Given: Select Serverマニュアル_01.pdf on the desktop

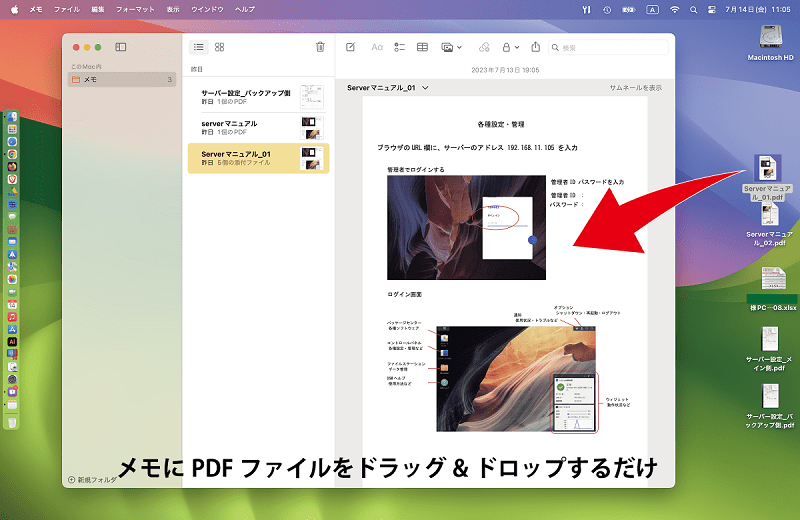Looking at the screenshot, I should 767,178.
